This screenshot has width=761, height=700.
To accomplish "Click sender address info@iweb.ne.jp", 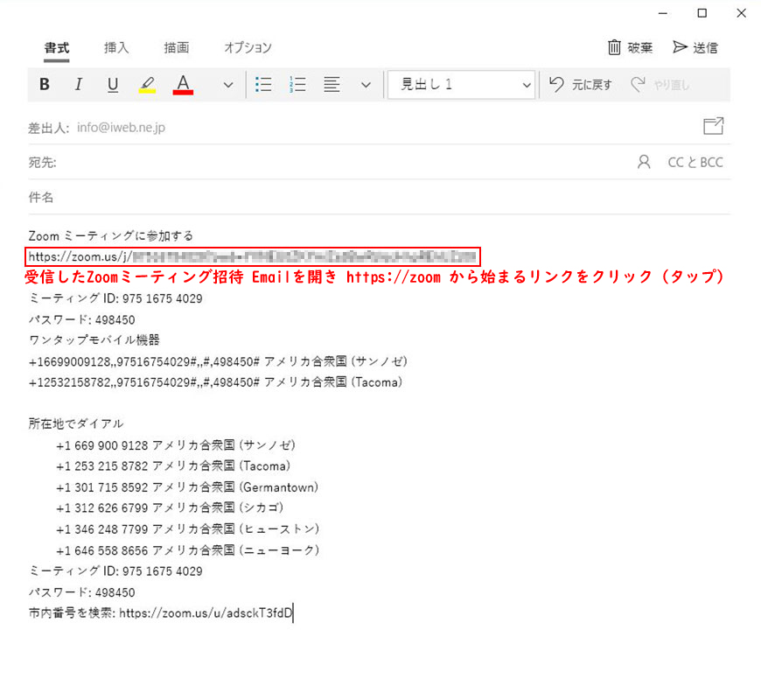I will coord(121,128).
